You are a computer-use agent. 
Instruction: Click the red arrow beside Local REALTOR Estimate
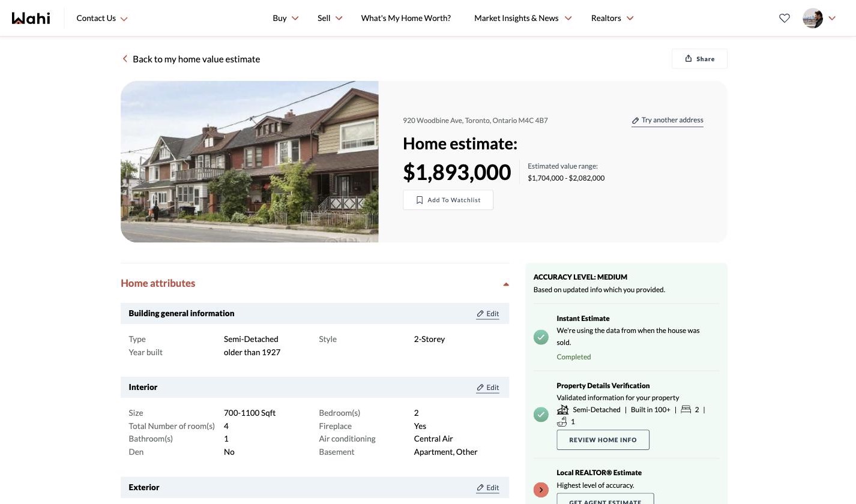541,490
